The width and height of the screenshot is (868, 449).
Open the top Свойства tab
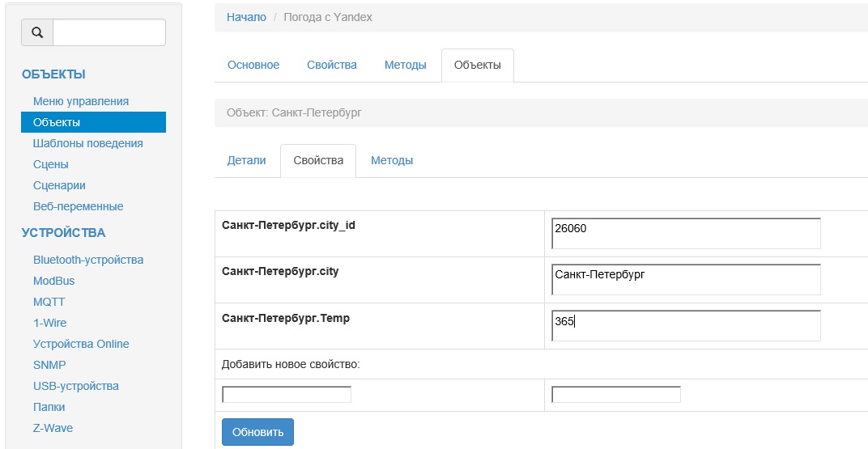coord(332,66)
